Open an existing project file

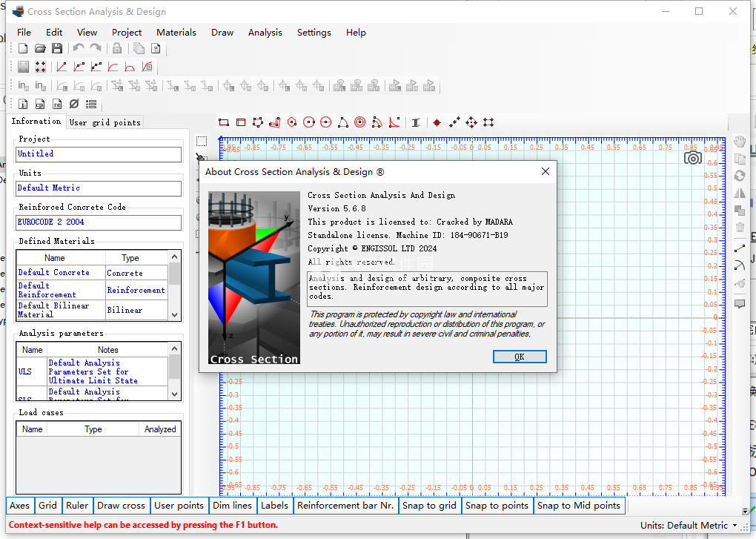click(x=40, y=48)
